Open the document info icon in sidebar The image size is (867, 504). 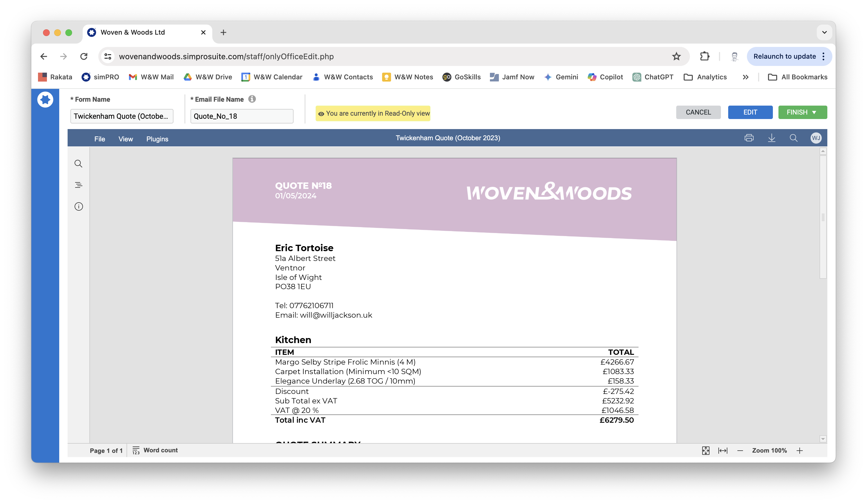coord(78,206)
